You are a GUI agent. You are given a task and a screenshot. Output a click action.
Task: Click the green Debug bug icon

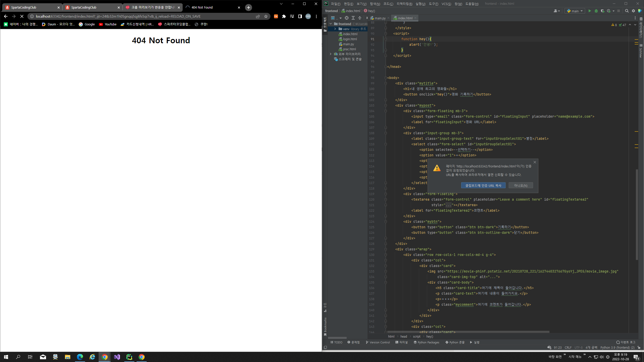click(596, 11)
